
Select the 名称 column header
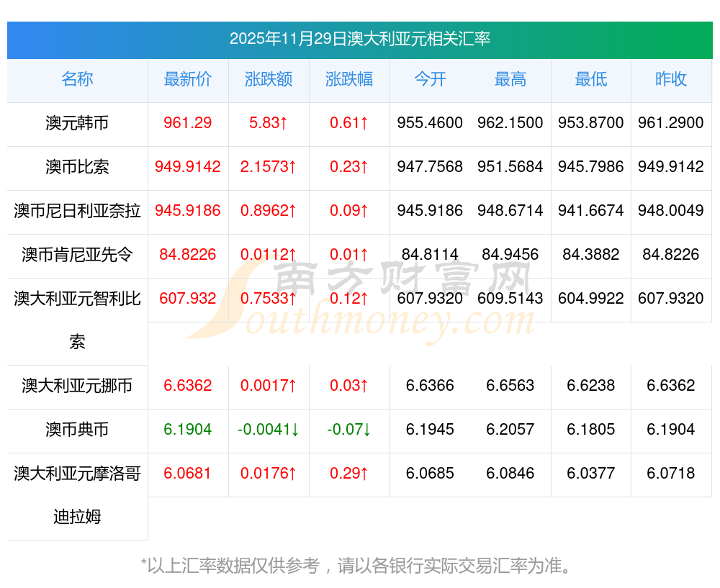pos(77,79)
